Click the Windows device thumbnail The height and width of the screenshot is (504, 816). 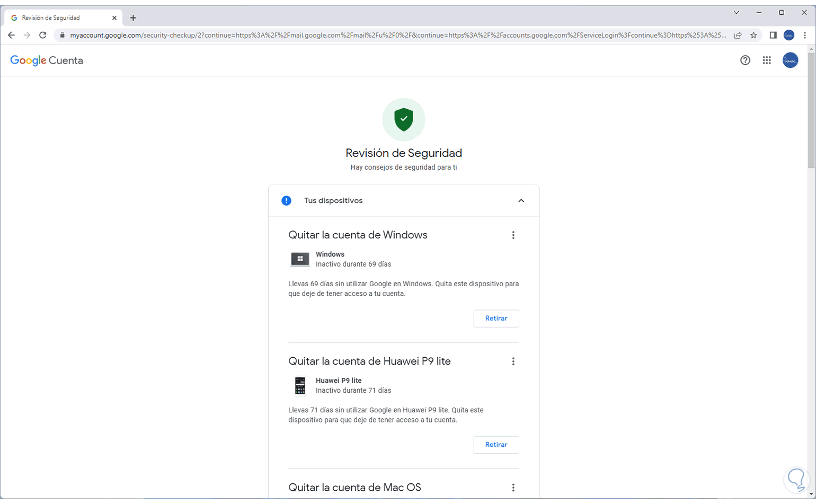[x=300, y=259]
